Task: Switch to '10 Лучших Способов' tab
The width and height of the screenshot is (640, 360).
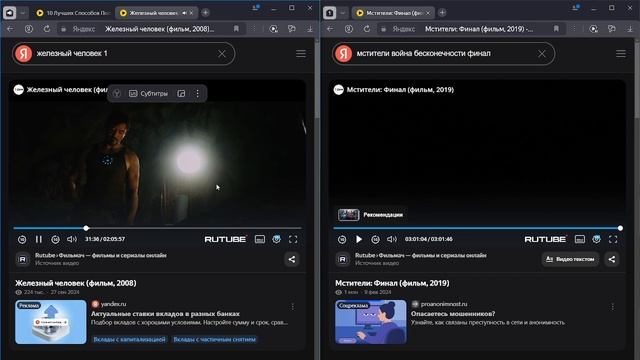Action: (x=73, y=13)
